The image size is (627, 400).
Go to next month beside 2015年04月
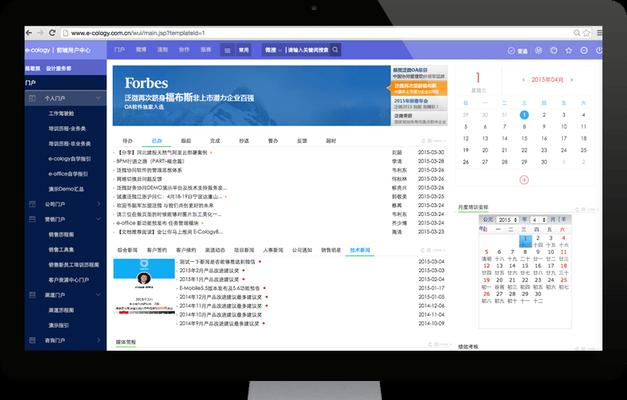coord(572,80)
